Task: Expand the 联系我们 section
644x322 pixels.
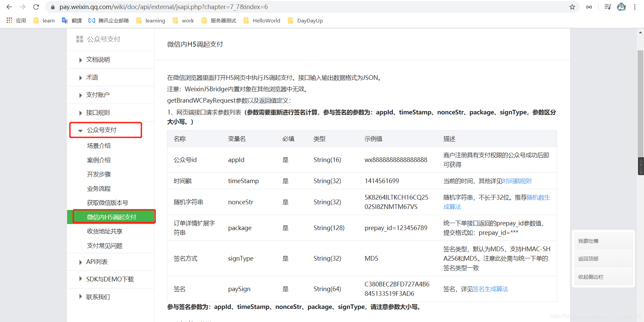Action: coord(111,297)
